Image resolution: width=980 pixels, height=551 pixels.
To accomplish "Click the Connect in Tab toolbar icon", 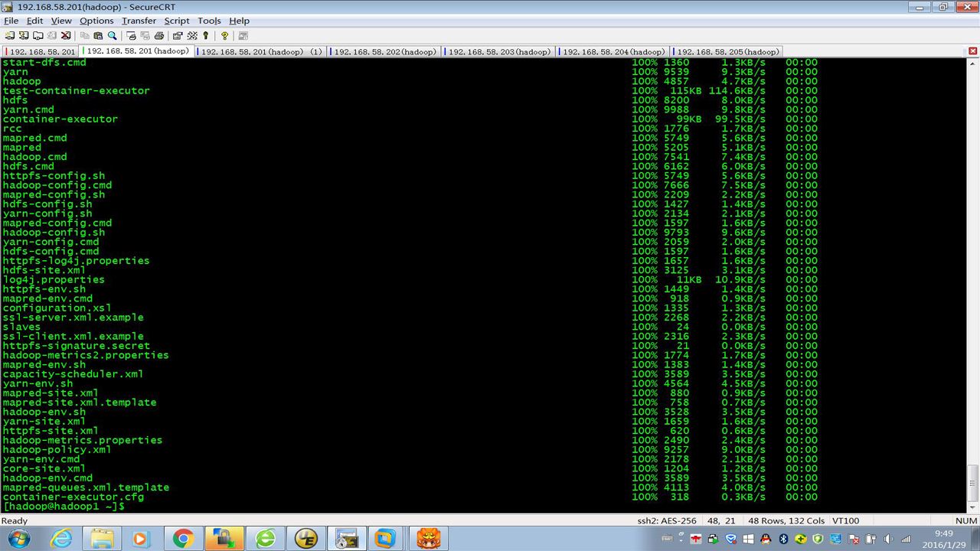I will pos(38,35).
